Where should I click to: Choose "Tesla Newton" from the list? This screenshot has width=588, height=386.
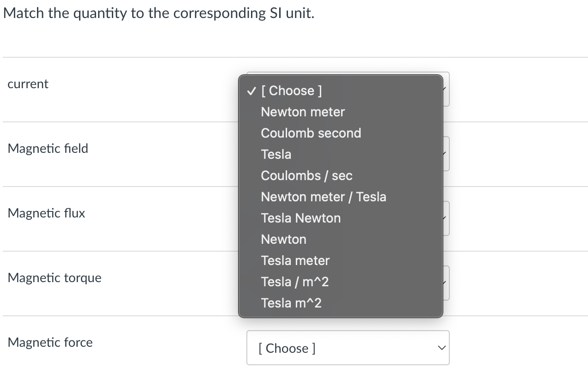pos(300,218)
